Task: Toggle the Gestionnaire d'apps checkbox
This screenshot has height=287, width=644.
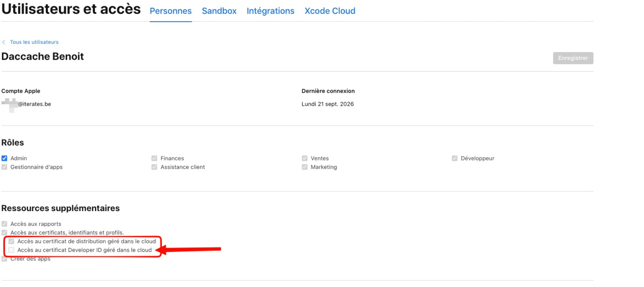Action: 4,167
